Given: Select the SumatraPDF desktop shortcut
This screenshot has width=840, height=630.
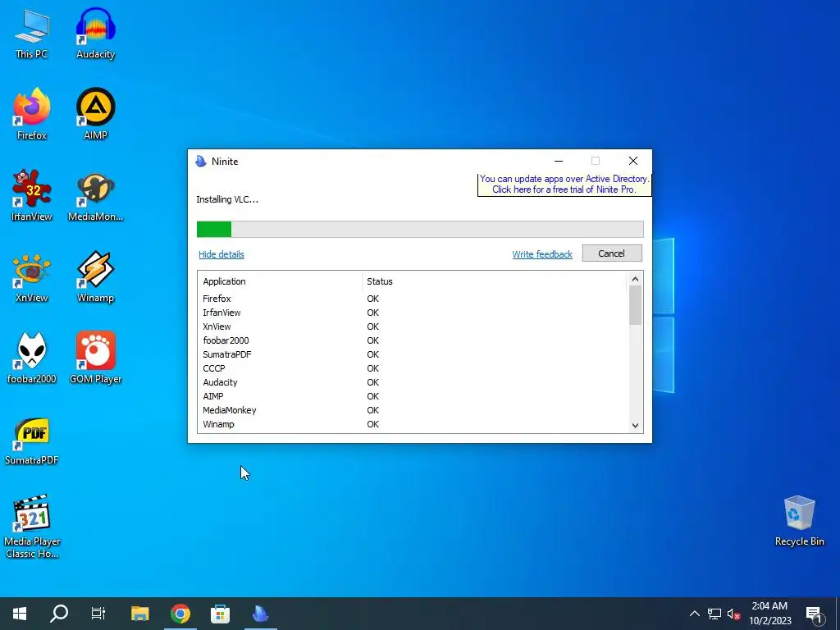Looking at the screenshot, I should pyautogui.click(x=32, y=441).
